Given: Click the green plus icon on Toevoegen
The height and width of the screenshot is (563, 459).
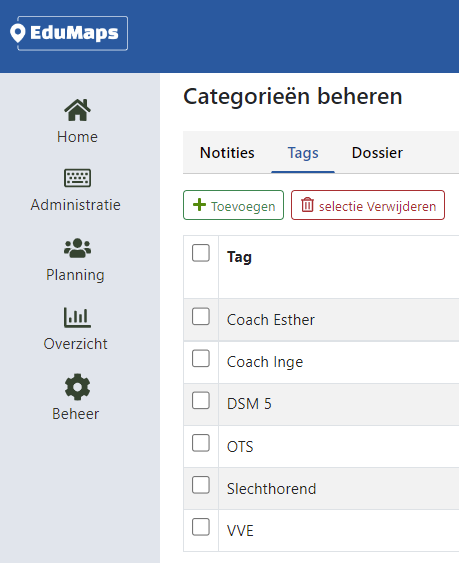Looking at the screenshot, I should tap(199, 205).
